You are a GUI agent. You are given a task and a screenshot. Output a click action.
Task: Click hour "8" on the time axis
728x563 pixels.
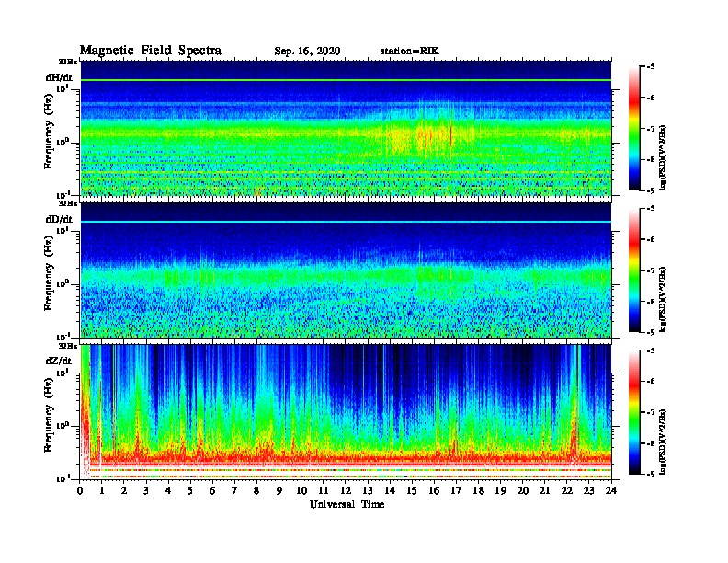[x=256, y=490]
